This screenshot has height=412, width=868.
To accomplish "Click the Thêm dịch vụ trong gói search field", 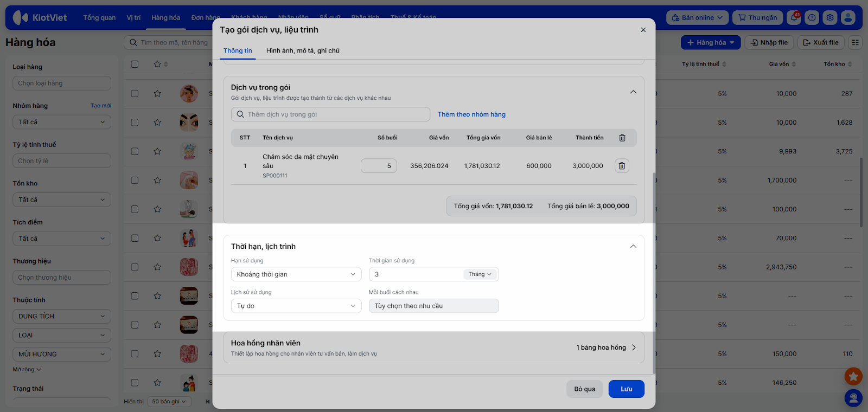I will pyautogui.click(x=331, y=114).
